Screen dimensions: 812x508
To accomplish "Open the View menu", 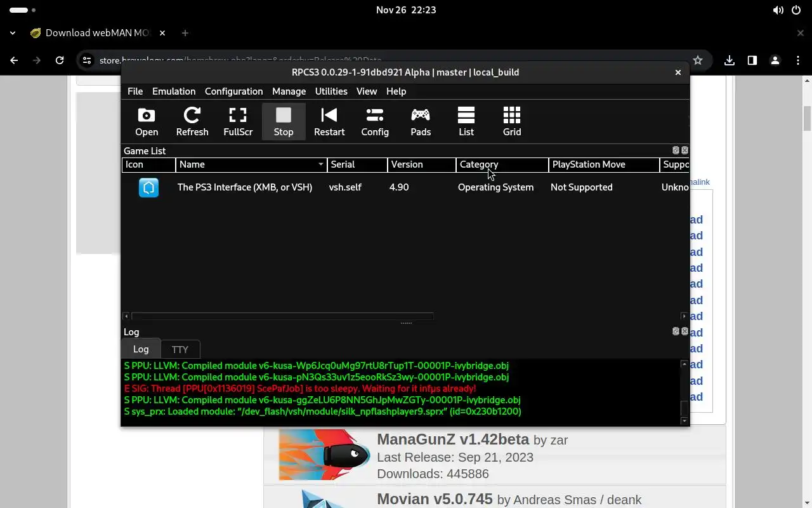I will tap(367, 91).
